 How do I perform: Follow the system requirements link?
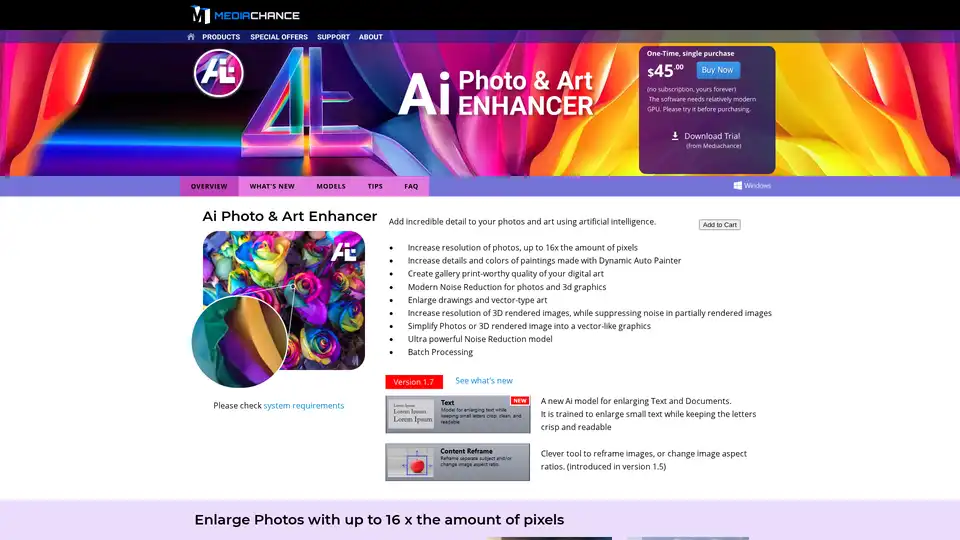[x=303, y=406]
